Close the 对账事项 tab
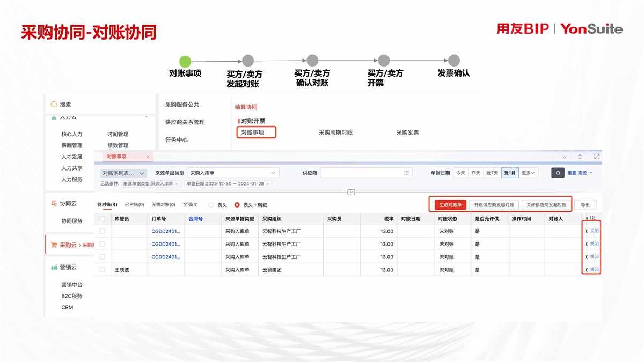Viewport: 644px width, 362px height. pos(148,157)
